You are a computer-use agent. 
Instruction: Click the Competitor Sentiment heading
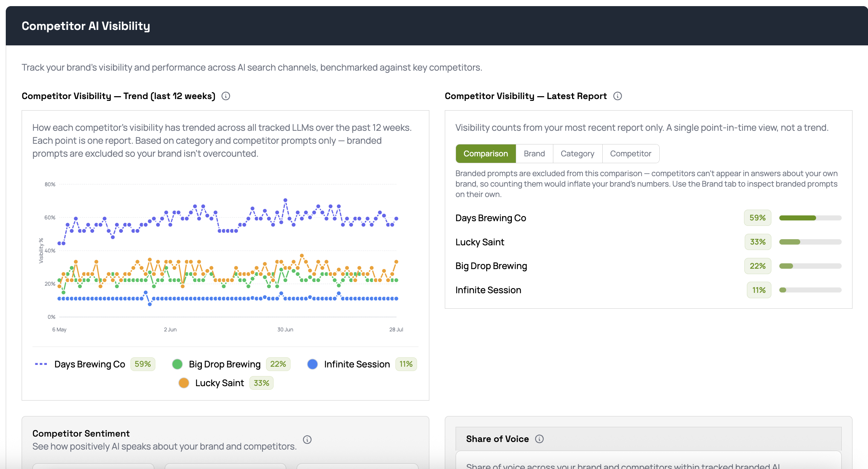point(81,433)
